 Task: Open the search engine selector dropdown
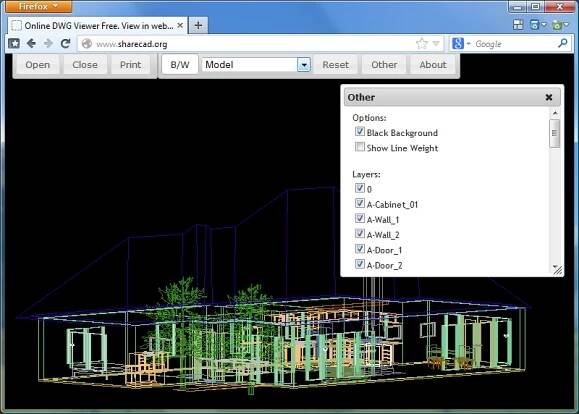click(461, 44)
